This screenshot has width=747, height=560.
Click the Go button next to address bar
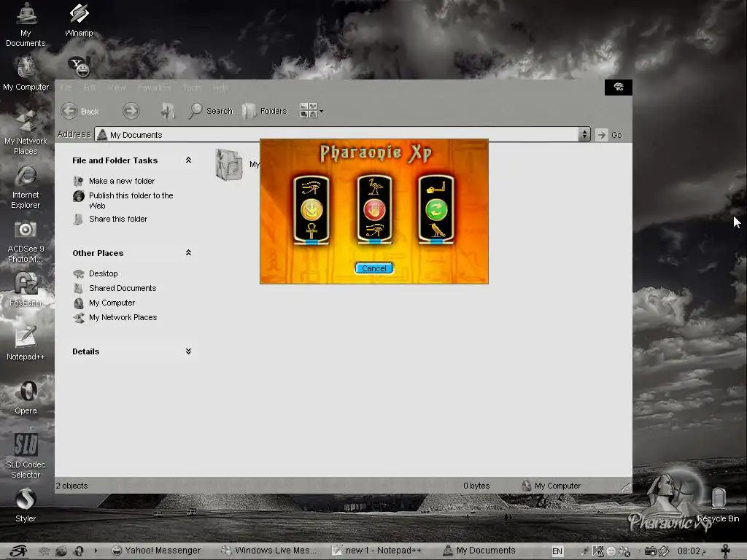pos(609,135)
